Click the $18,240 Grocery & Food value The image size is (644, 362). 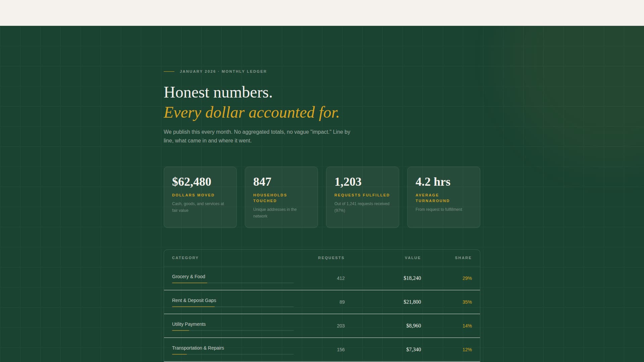[x=412, y=278]
